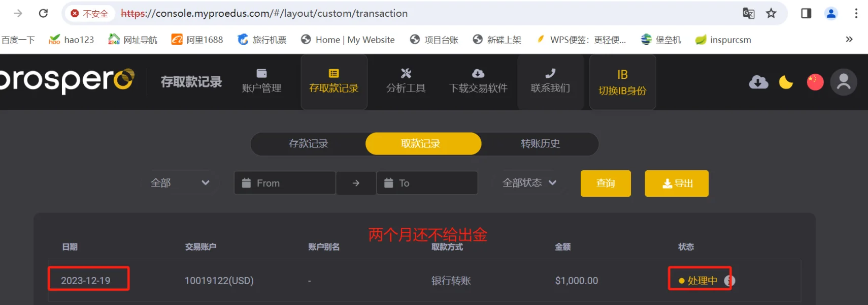
Task: Open 联系我们 contact us menu
Action: (550, 81)
